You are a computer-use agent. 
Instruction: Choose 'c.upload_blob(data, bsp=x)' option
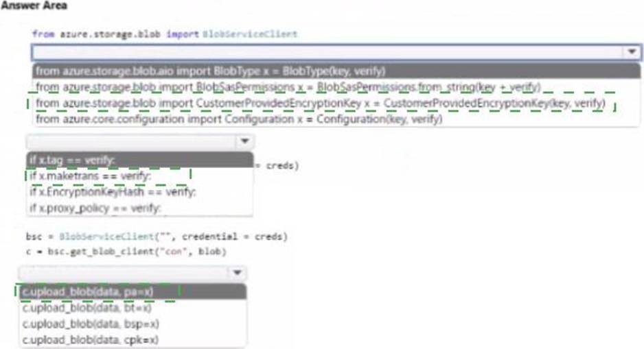133,324
